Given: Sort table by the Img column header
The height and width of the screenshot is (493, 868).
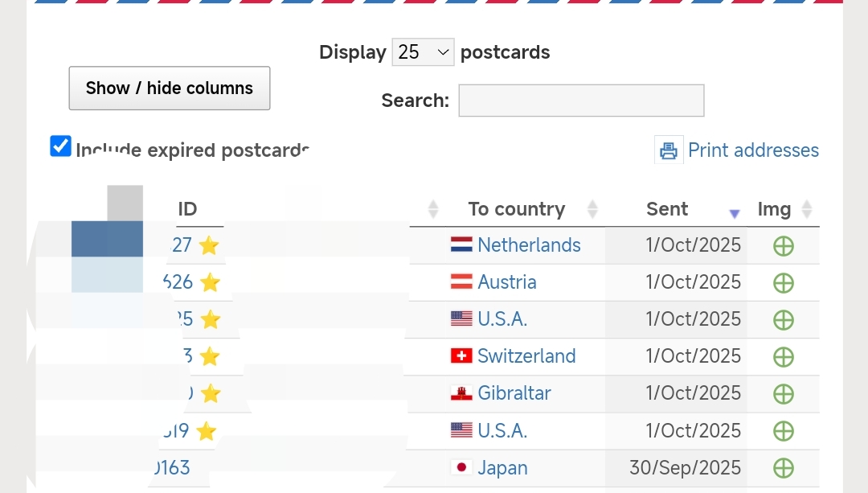Looking at the screenshot, I should click(x=774, y=209).
